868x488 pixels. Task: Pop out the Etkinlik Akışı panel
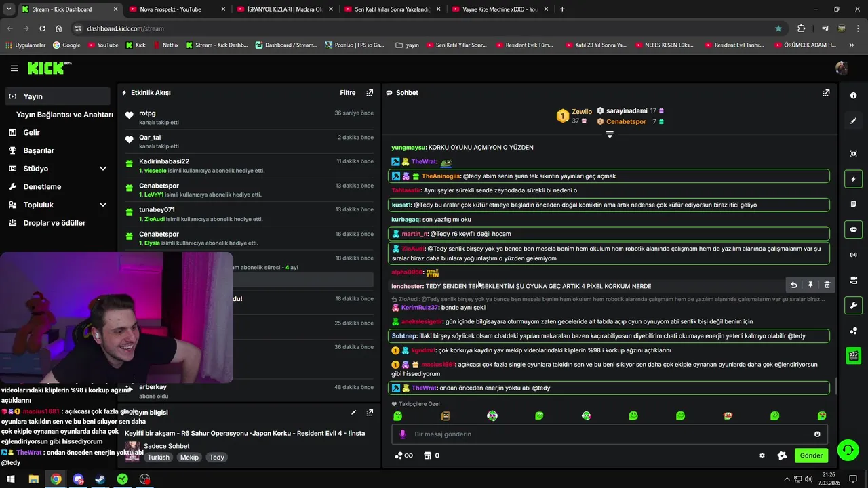(370, 93)
